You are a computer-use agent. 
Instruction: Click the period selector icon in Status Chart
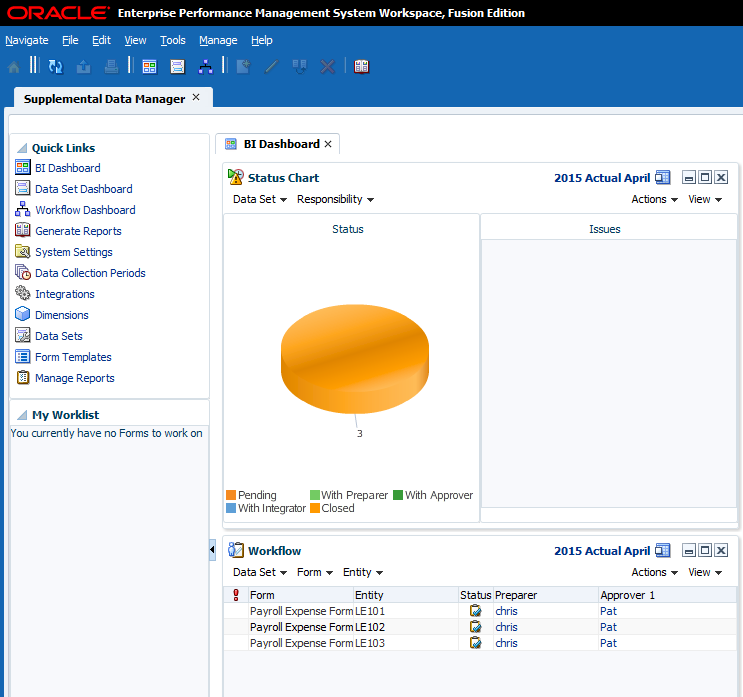pyautogui.click(x=662, y=178)
